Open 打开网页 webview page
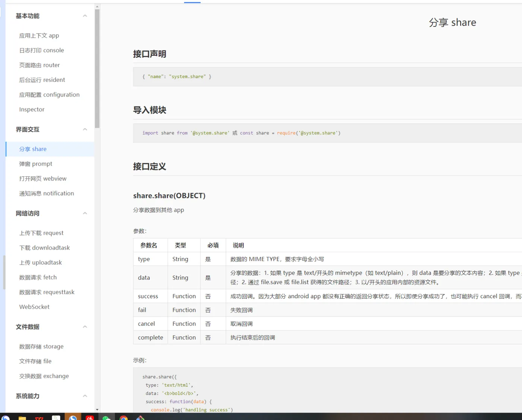This screenshot has height=420, width=522. point(43,179)
